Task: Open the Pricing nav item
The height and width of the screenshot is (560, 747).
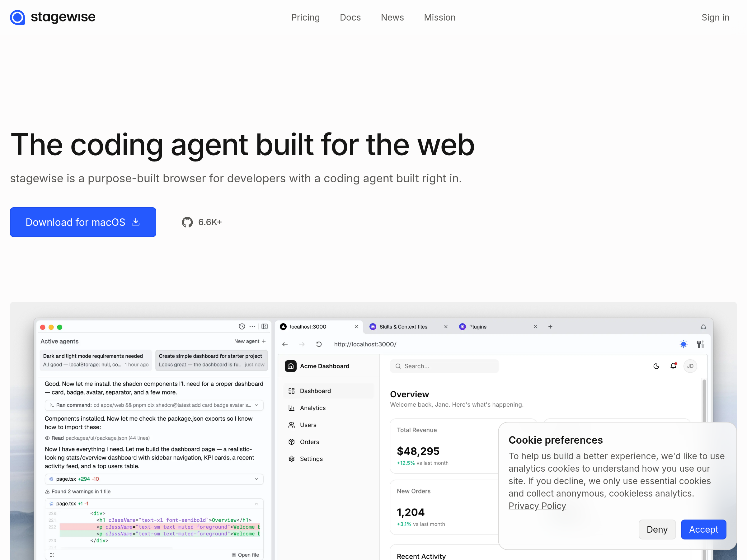Action: 305,17
